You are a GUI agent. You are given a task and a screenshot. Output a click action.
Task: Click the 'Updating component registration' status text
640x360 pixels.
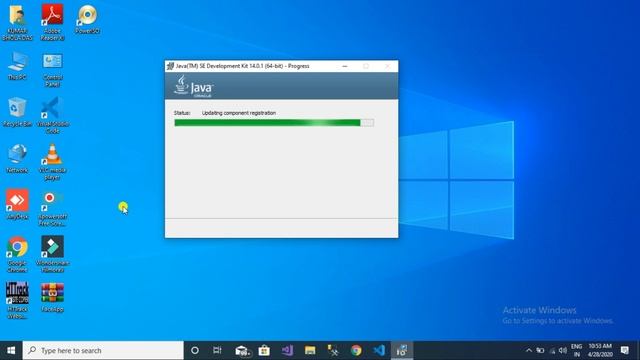coord(239,113)
